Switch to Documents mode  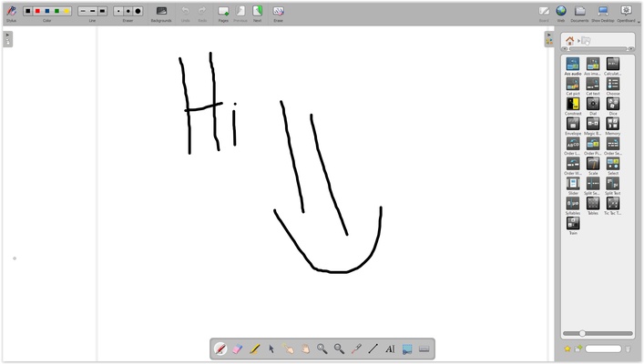(580, 12)
